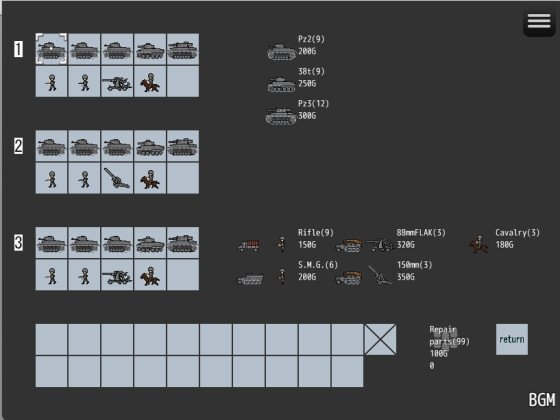
Task: Select the first infantry soldier in squad 3
Action: 51,275
